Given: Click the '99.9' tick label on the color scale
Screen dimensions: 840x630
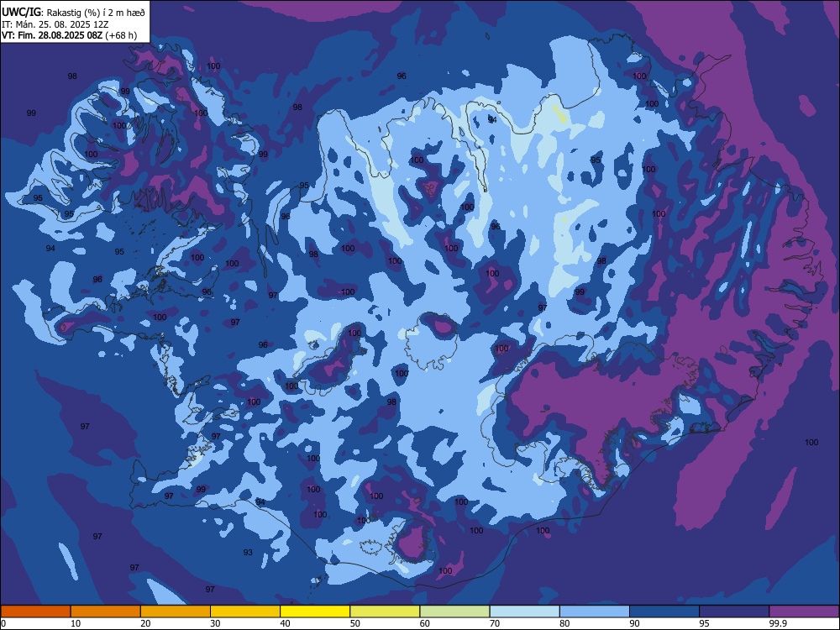Looking at the screenshot, I should [x=778, y=623].
